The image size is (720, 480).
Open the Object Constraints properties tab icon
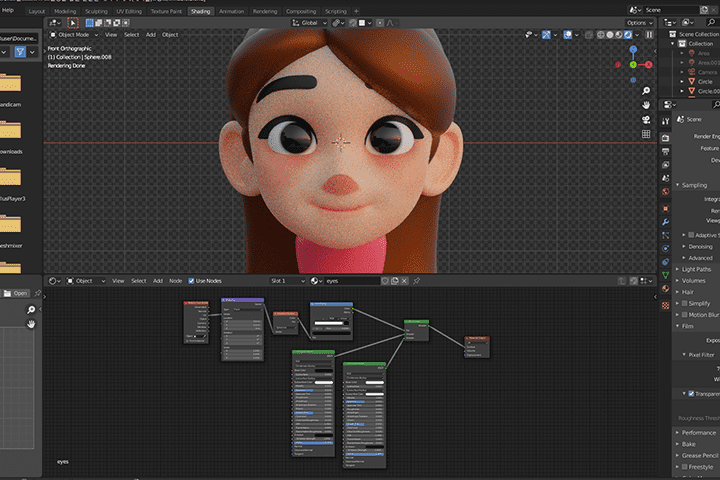click(x=665, y=262)
